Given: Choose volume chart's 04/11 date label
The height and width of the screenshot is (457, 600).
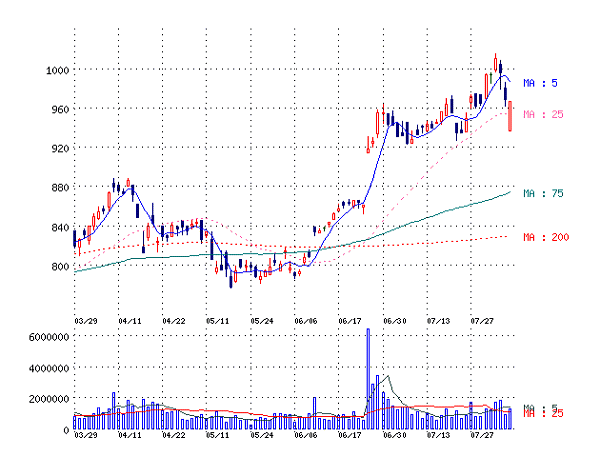Looking at the screenshot, I should 130,435.
